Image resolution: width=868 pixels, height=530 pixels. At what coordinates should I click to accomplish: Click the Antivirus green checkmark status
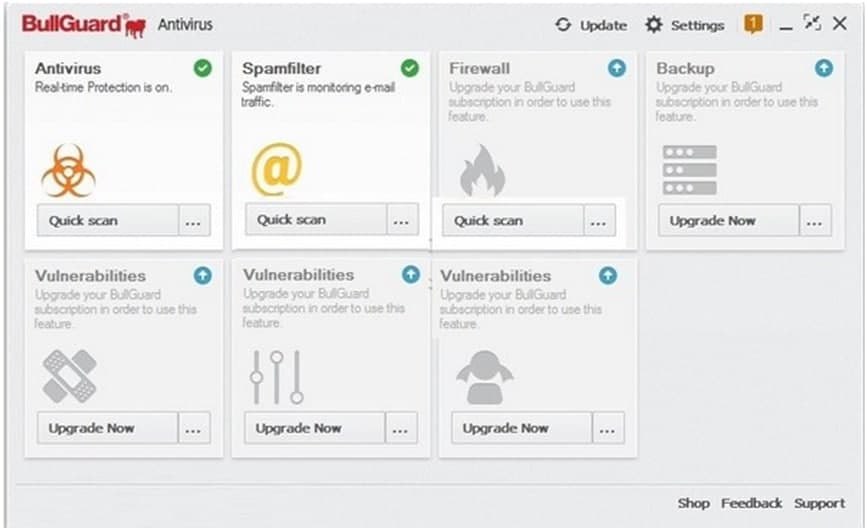(x=203, y=68)
